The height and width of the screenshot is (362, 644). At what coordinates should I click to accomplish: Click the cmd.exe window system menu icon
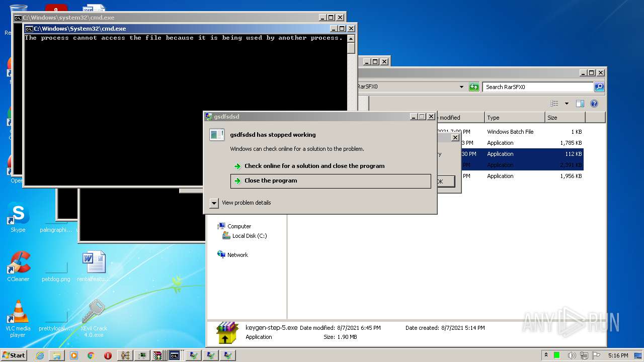(x=29, y=29)
